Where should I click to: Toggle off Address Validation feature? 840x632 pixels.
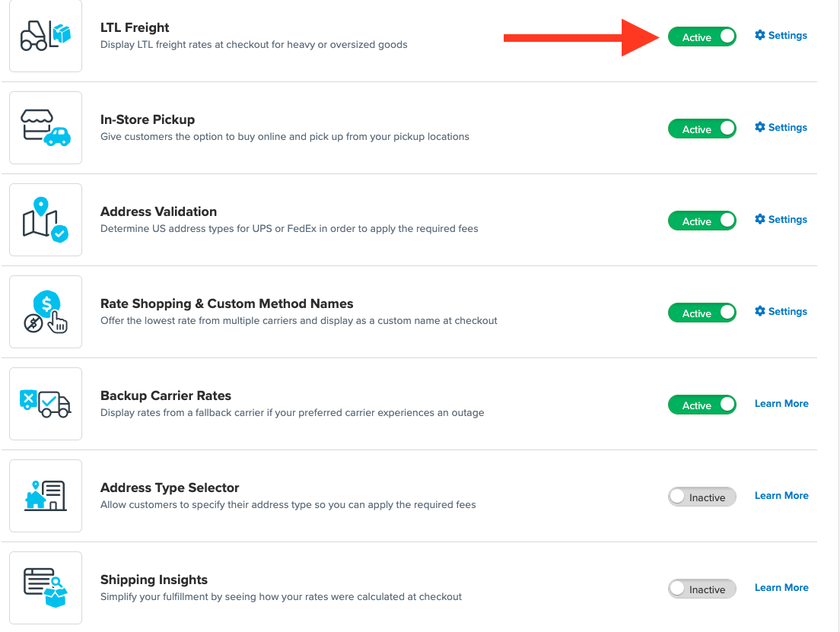coord(702,221)
